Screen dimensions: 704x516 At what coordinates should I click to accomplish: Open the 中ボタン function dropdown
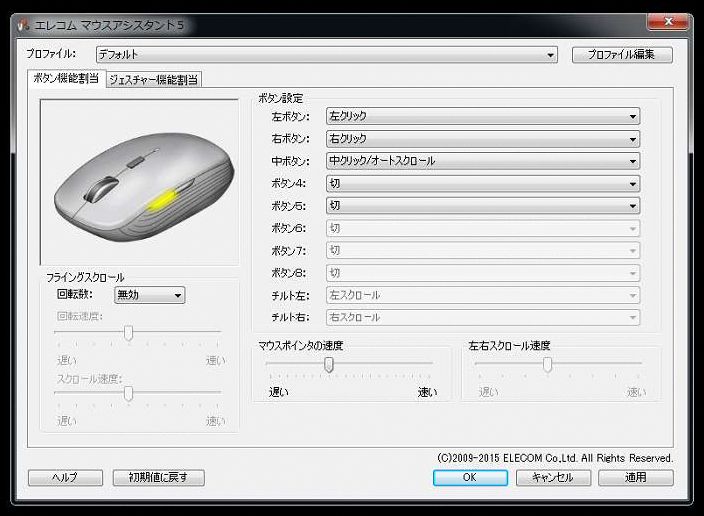(x=483, y=161)
